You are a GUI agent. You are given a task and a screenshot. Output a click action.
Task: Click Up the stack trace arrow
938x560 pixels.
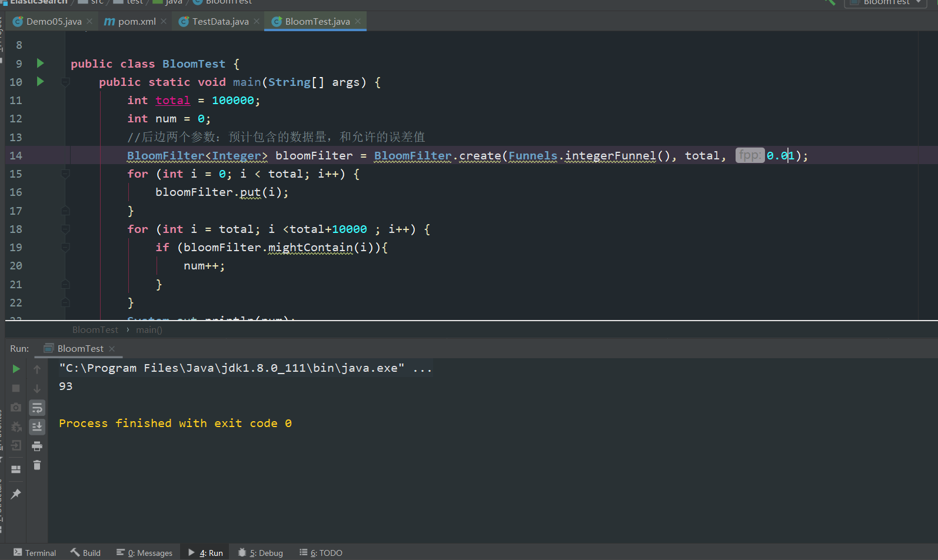[37, 369]
